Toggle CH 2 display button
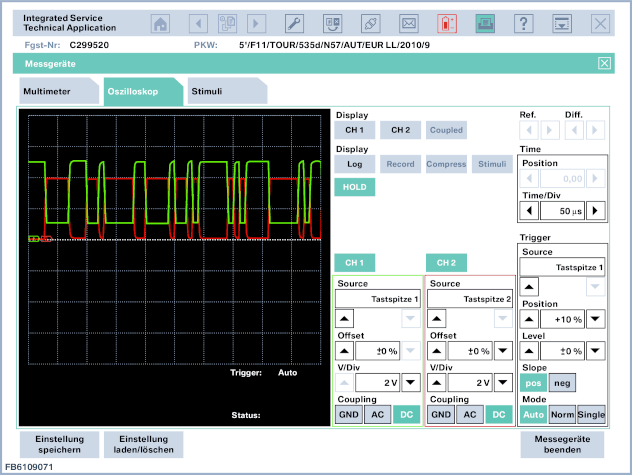Screen dimensions: 632x475 coord(401,130)
